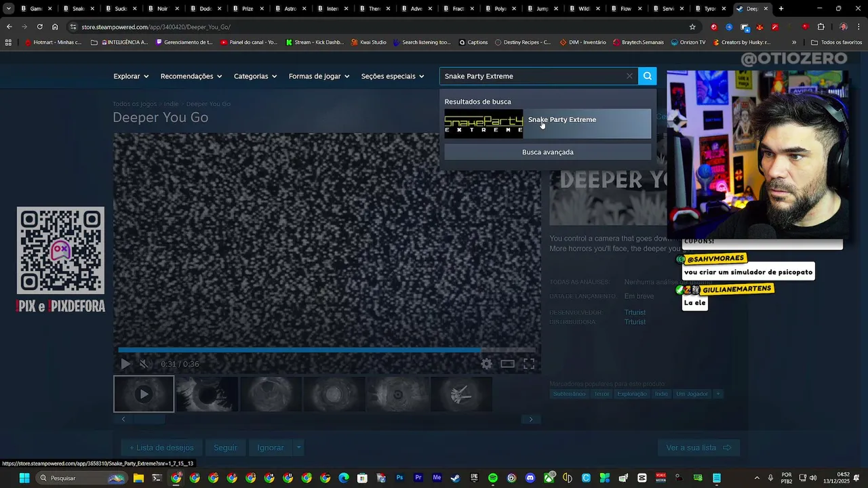Click the magnifier search button in Steam store
This screenshot has height=488, width=868.
(648, 76)
